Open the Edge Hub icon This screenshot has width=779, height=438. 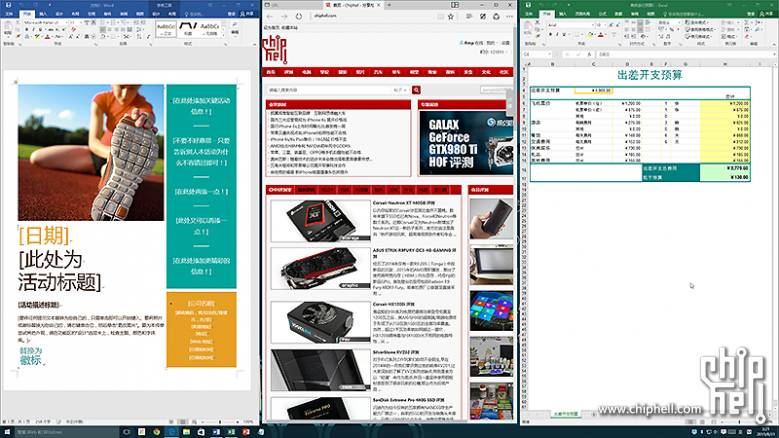tap(469, 16)
